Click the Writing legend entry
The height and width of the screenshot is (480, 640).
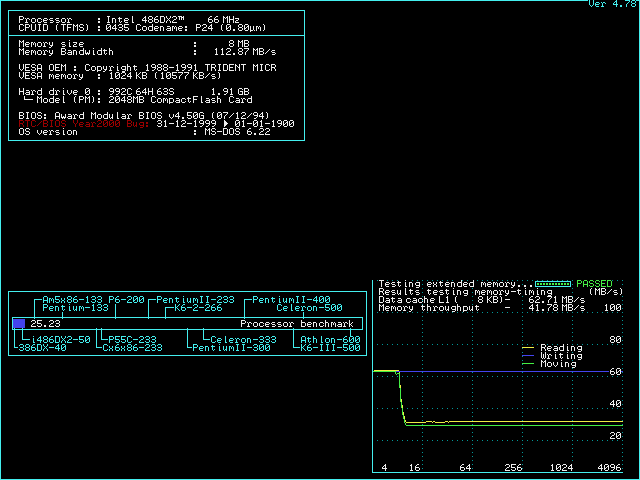point(560,356)
